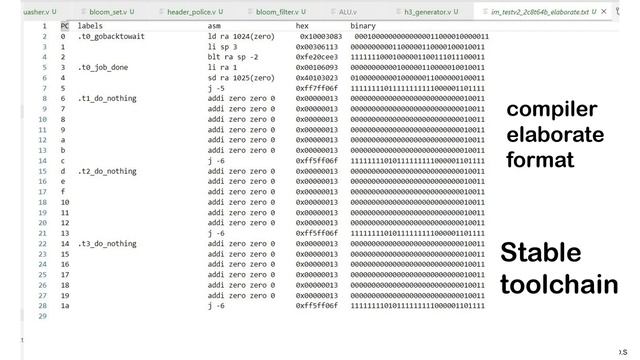Screen dimensions: 640x360
Task: Click the '.t0_job_done' label
Action: (x=103, y=67)
